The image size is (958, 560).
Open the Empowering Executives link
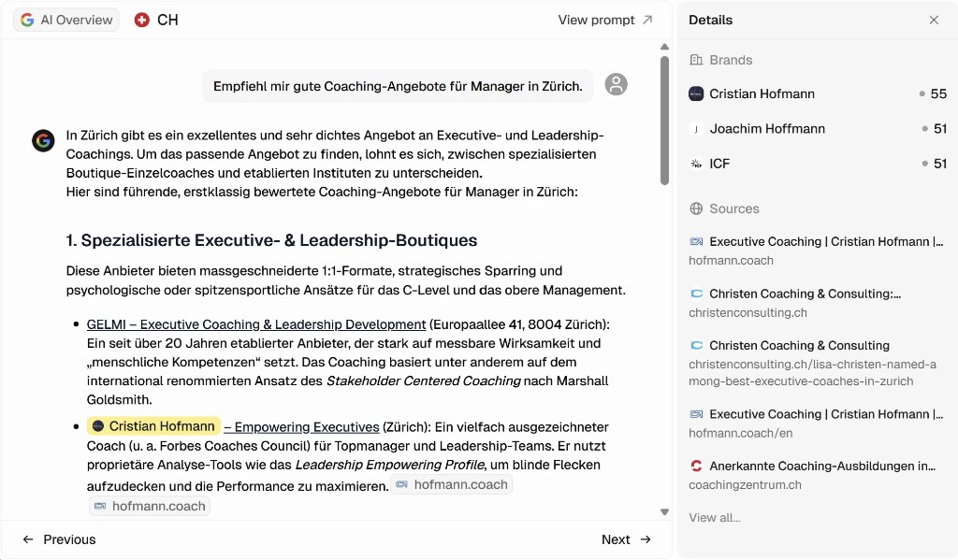click(x=302, y=427)
